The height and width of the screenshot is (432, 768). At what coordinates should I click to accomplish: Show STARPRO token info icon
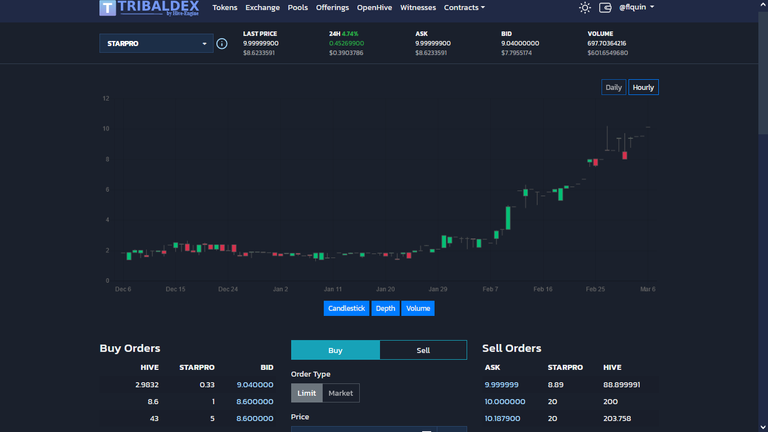[x=222, y=44]
